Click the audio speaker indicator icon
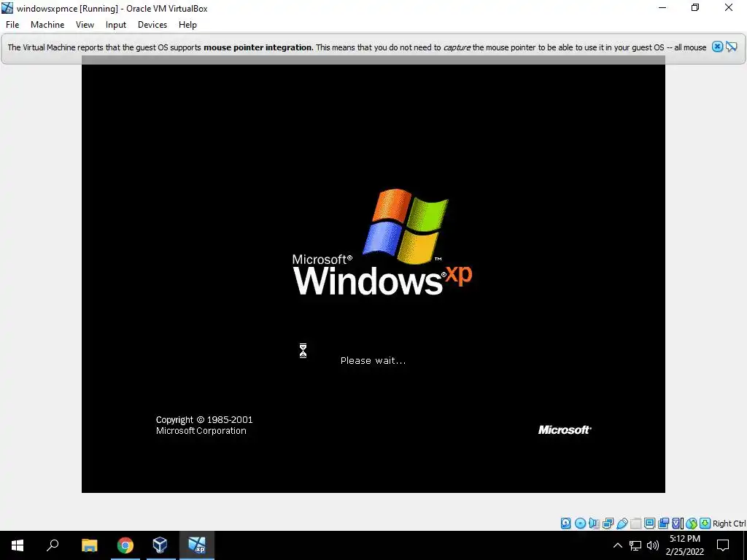Screen dimensions: 747x560 click(x=594, y=524)
